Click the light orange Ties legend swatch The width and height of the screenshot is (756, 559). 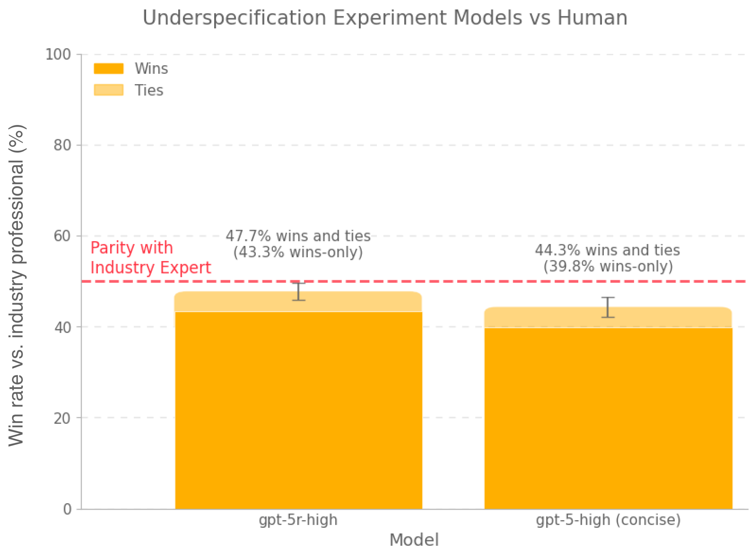109,90
